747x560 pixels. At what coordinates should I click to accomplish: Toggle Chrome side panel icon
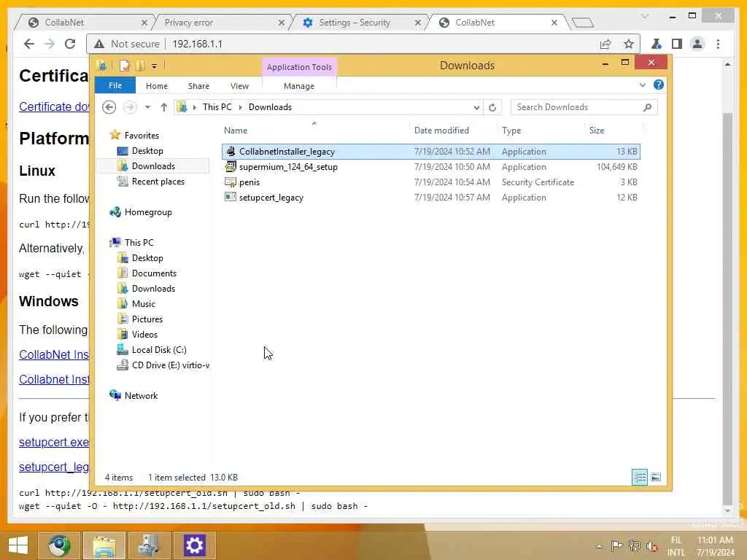676,44
